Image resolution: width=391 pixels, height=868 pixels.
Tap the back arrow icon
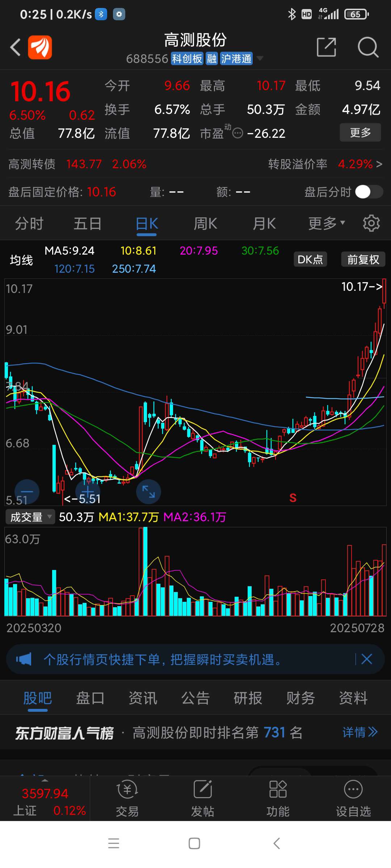tap(15, 47)
